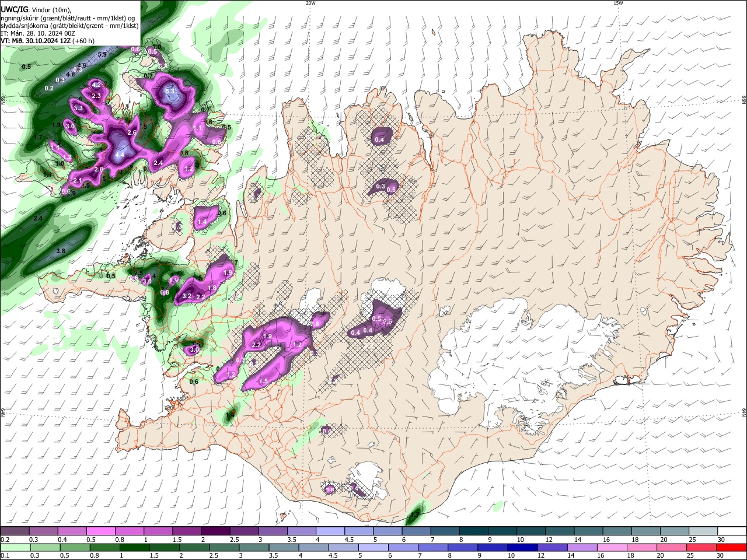This screenshot has width=747, height=560.
Task: Click the "5.9" precipitation value on the map
Action: 102,54
